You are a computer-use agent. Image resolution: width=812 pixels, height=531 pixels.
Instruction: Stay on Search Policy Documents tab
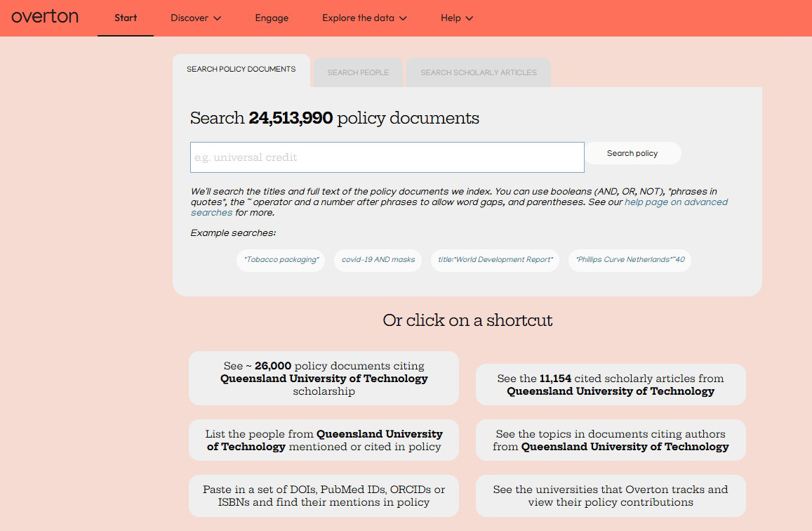point(241,69)
